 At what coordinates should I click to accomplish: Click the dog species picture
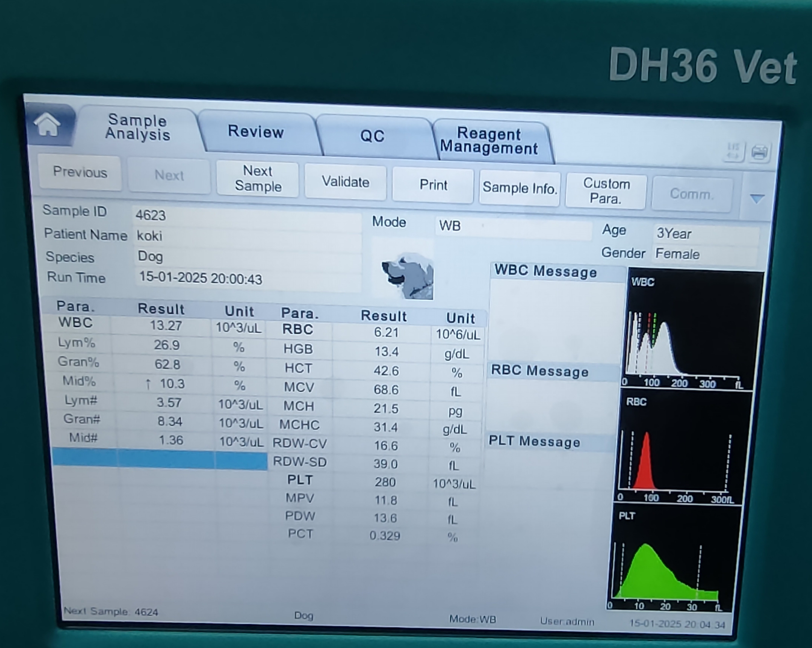pyautogui.click(x=408, y=276)
